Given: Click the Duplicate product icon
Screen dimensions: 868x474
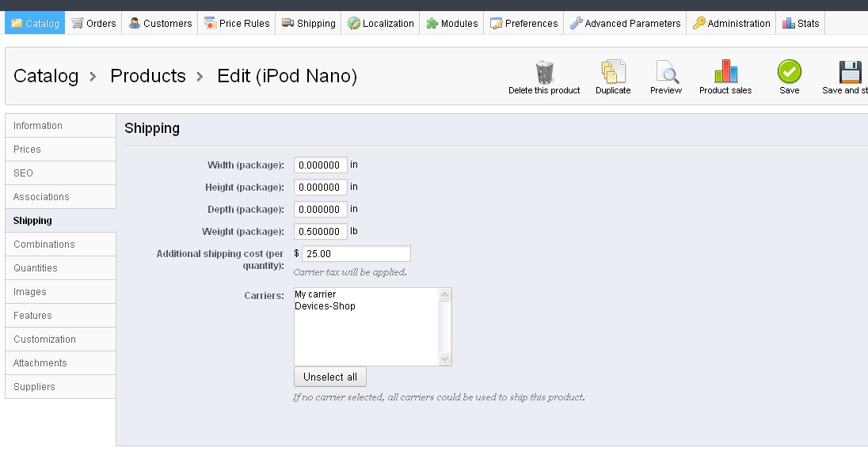Looking at the screenshot, I should click(613, 72).
